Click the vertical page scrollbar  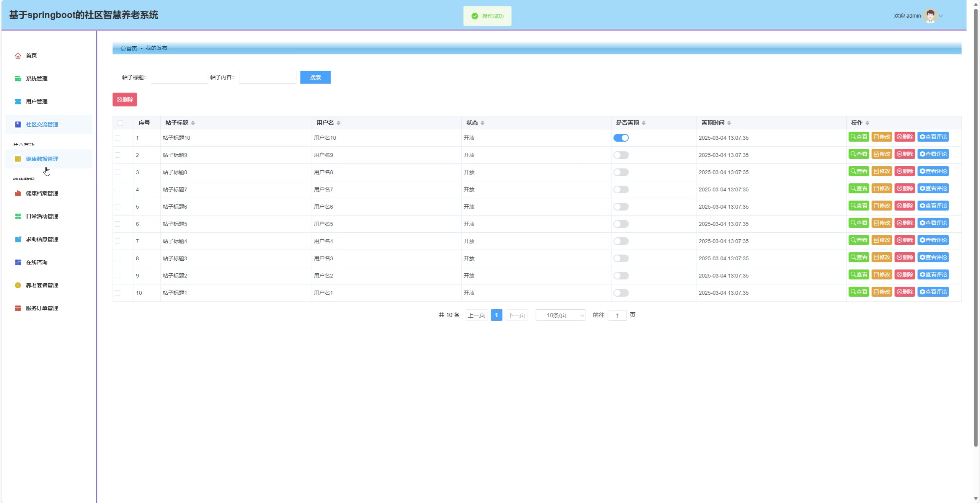tap(976, 230)
